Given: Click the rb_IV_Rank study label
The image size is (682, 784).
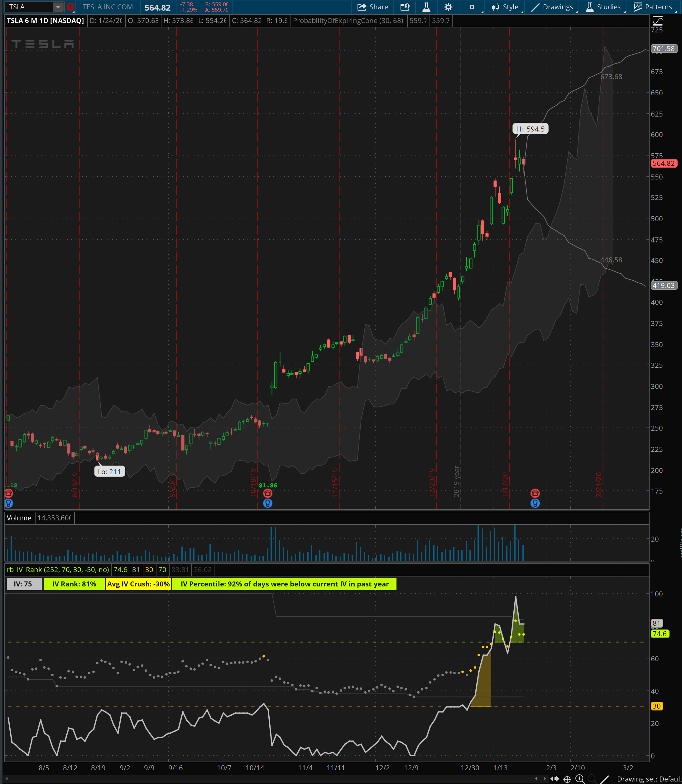Looking at the screenshot, I should (x=58, y=569).
